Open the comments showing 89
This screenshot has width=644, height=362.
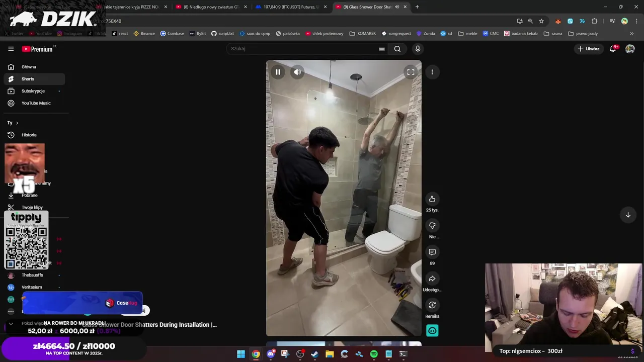(432, 252)
